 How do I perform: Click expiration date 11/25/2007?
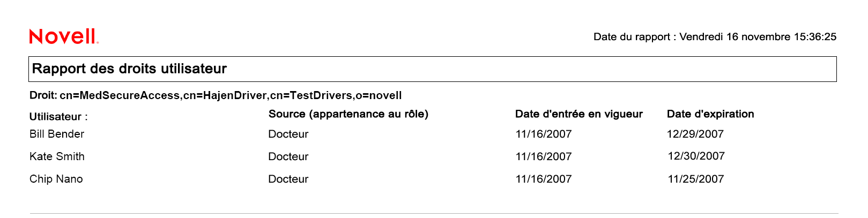(696, 179)
